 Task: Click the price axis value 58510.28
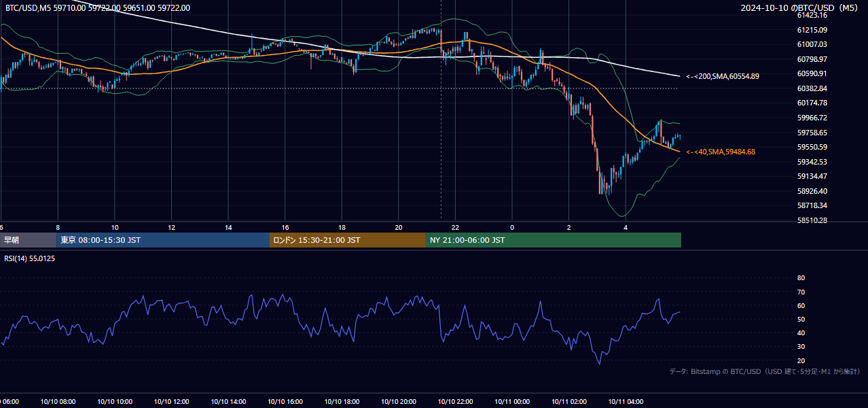point(812,220)
